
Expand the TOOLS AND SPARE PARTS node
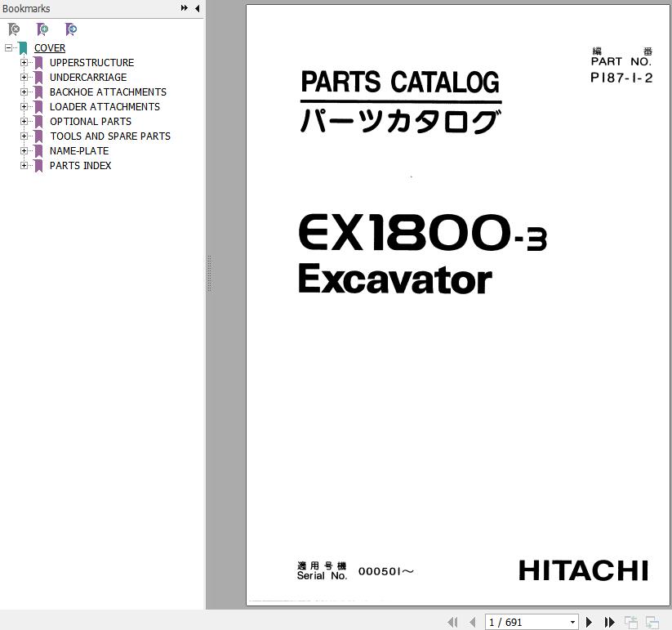24,136
